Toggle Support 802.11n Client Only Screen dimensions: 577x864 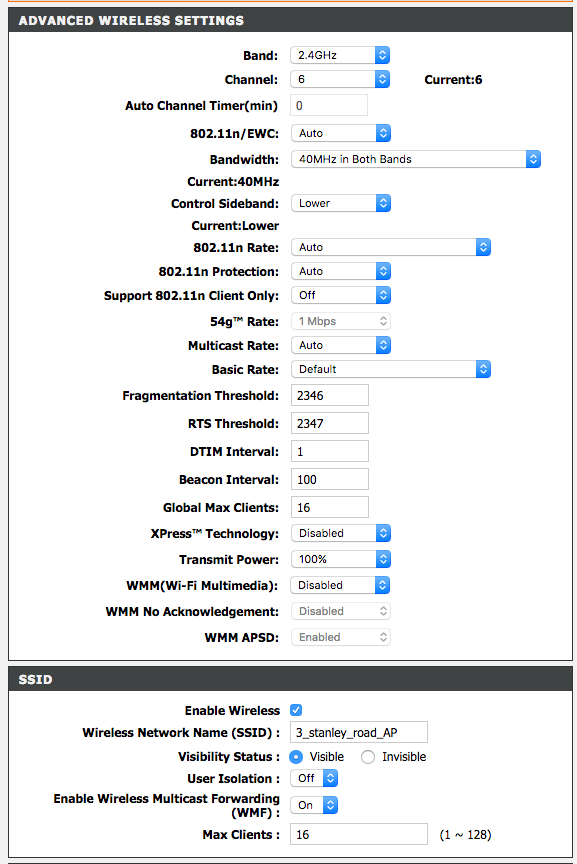tap(341, 295)
